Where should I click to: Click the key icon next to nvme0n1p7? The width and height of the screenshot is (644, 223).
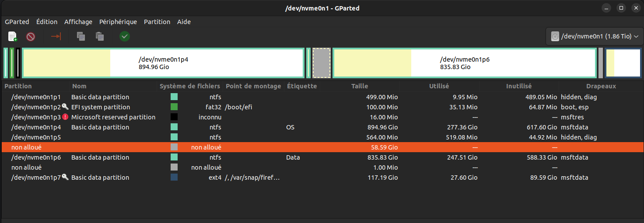[x=65, y=177]
